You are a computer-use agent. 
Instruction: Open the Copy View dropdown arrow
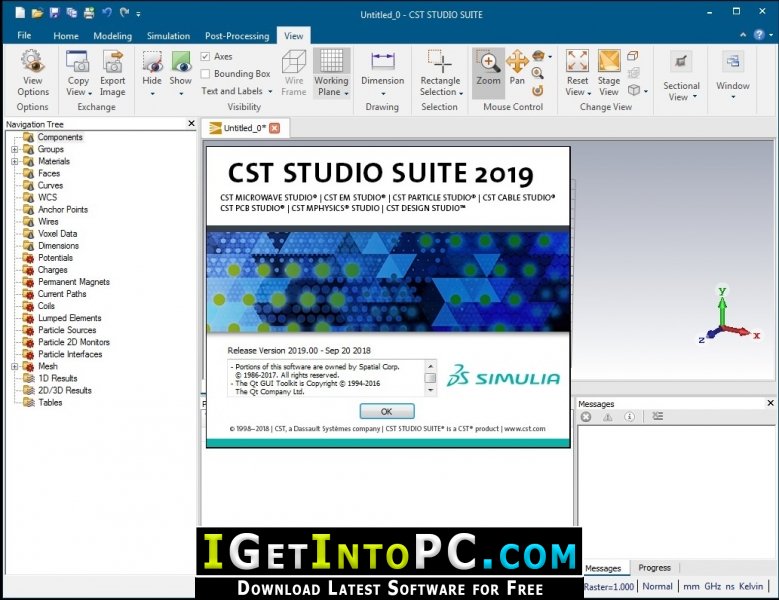(90, 93)
